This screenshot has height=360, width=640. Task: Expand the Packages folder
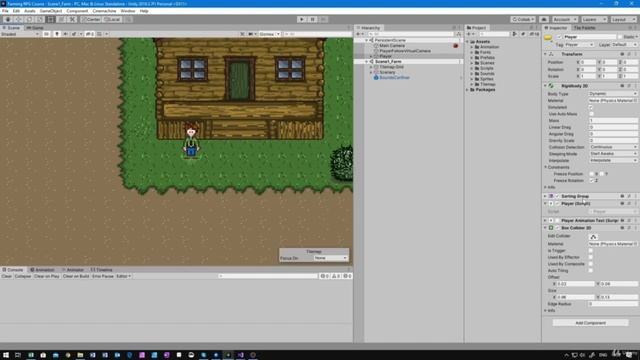click(468, 89)
